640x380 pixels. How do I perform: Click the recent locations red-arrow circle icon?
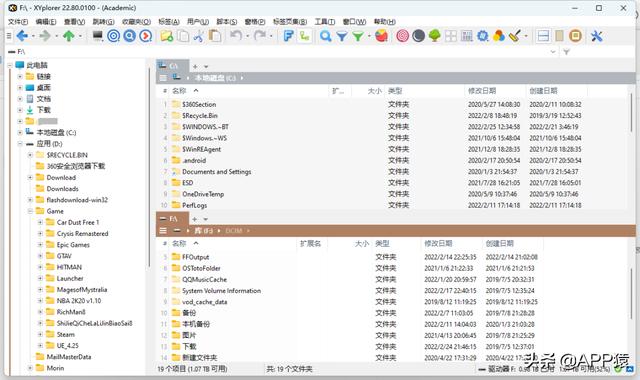[146, 36]
